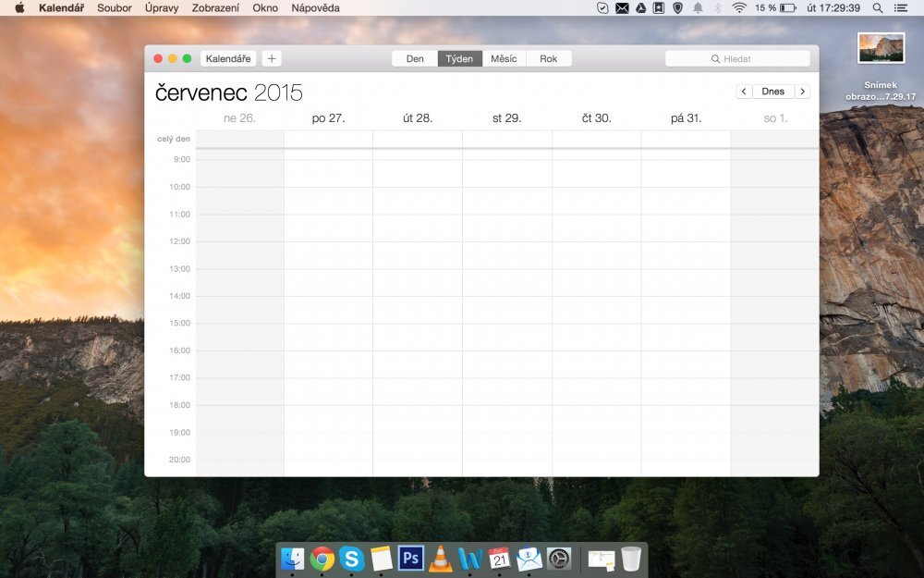924x578 pixels.
Task: Open Mail from the Dock
Action: [x=529, y=559]
